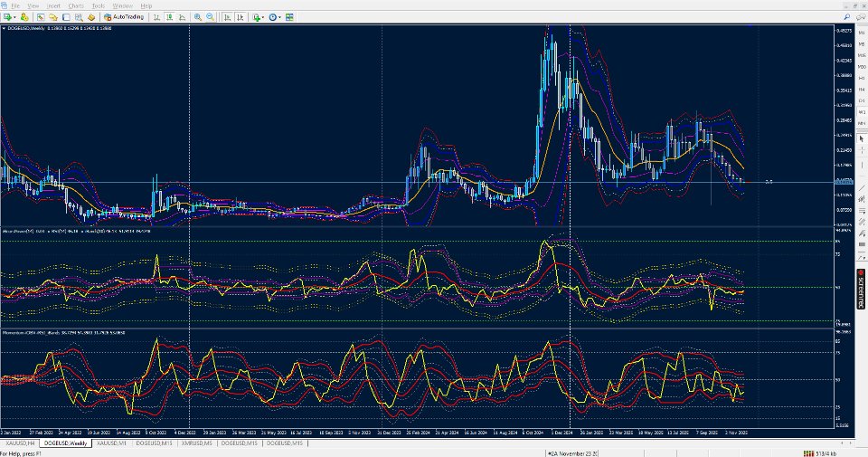Image resolution: width=868 pixels, height=457 pixels.
Task: Click the New Chart toolbar icon
Action: (8, 17)
